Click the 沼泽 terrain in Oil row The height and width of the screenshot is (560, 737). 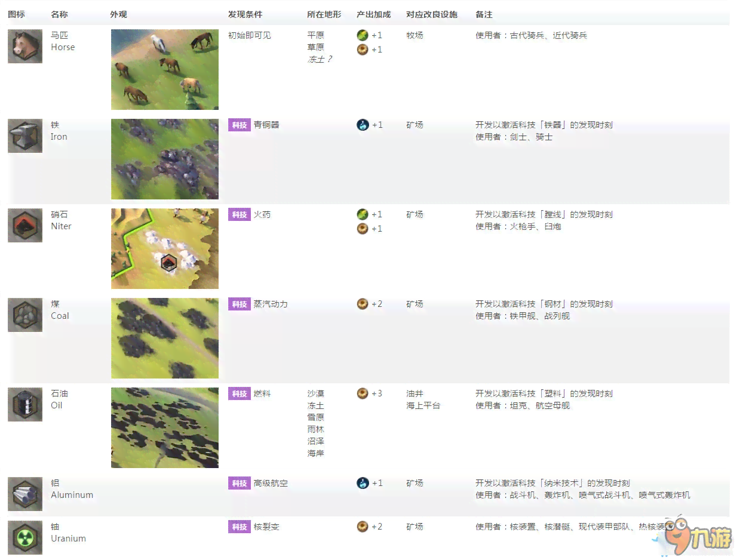(316, 441)
